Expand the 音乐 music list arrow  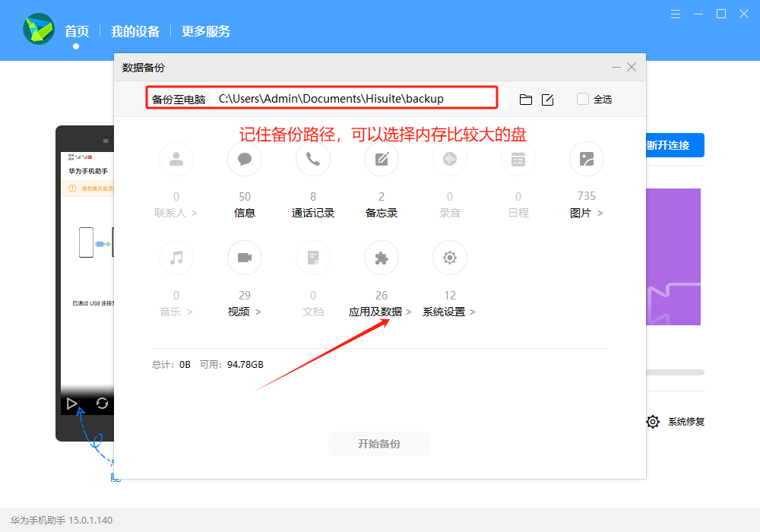coord(190,312)
